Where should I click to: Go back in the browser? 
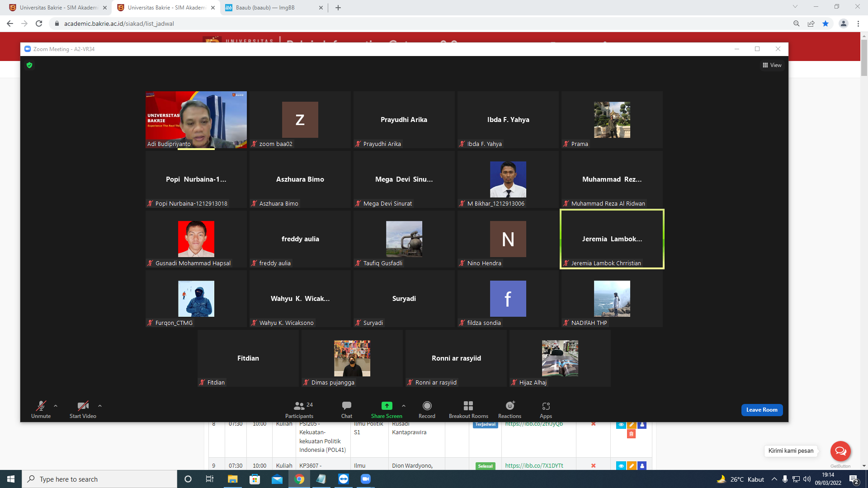pyautogui.click(x=10, y=23)
